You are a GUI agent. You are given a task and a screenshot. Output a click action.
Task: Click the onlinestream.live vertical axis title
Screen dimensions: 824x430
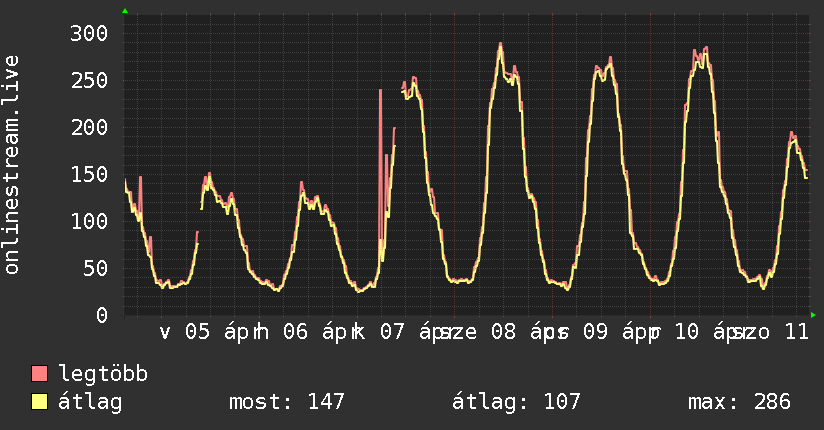point(12,165)
